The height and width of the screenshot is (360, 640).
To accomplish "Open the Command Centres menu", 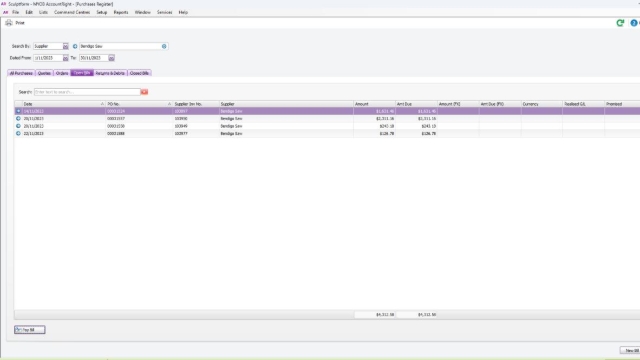I will coord(72,12).
